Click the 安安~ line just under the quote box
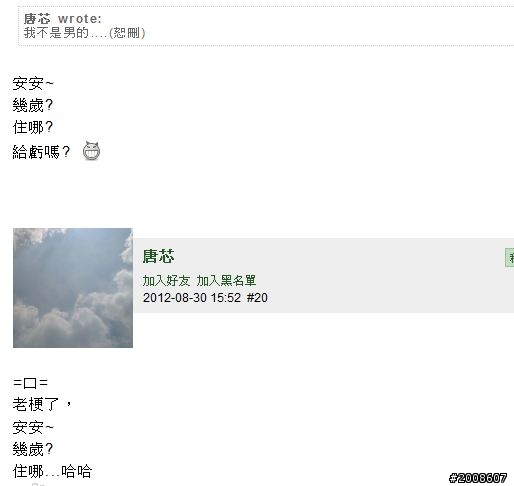Screen dimensions: 514x486 33,83
